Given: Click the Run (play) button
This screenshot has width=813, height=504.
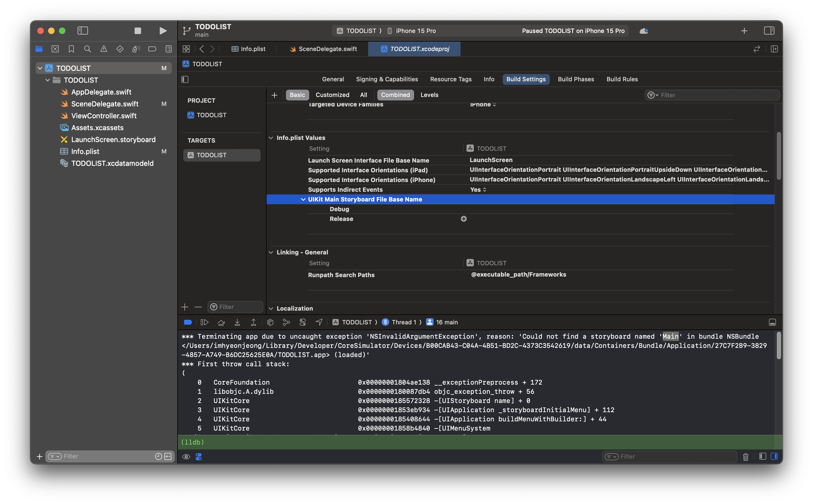Looking at the screenshot, I should [163, 31].
